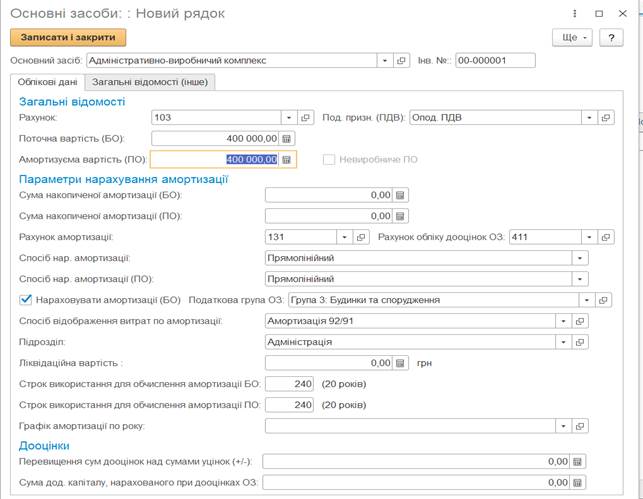Expand Податкова група ОЗ dropdown

(586, 300)
